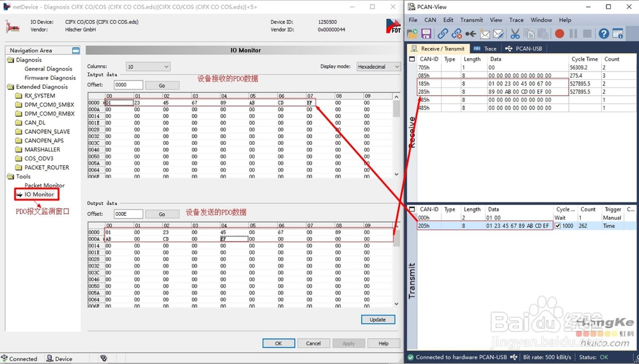
Task: Toggle the 205h cycle time checkbox
Action: tap(557, 225)
